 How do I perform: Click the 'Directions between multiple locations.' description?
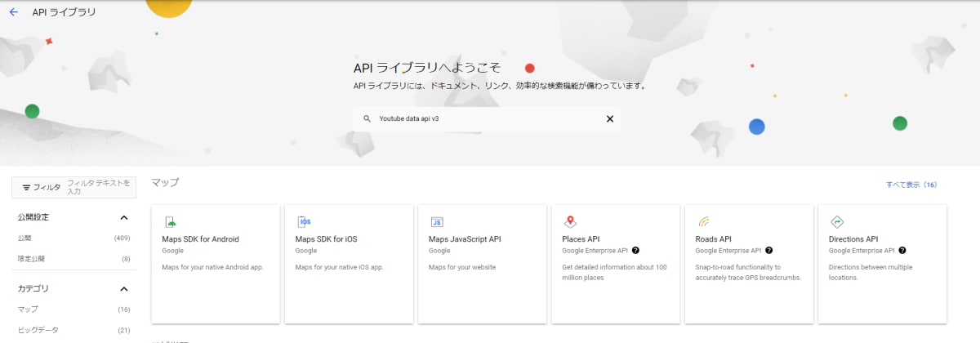871,272
